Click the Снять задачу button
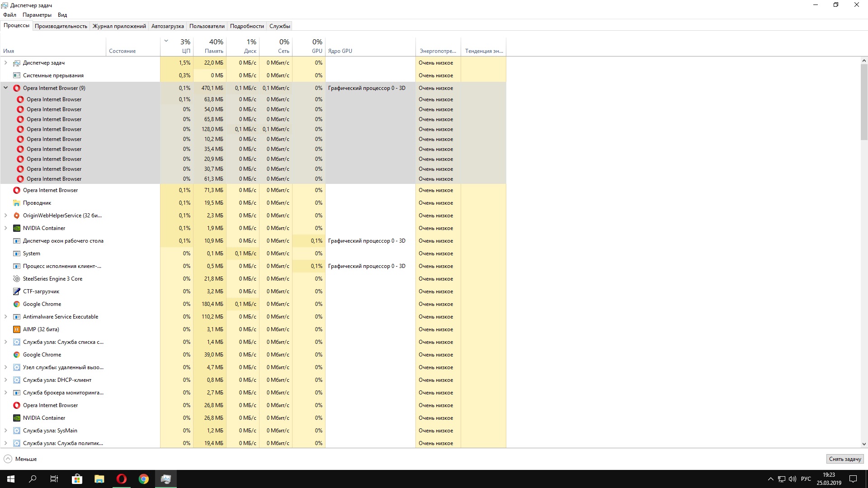 point(845,459)
